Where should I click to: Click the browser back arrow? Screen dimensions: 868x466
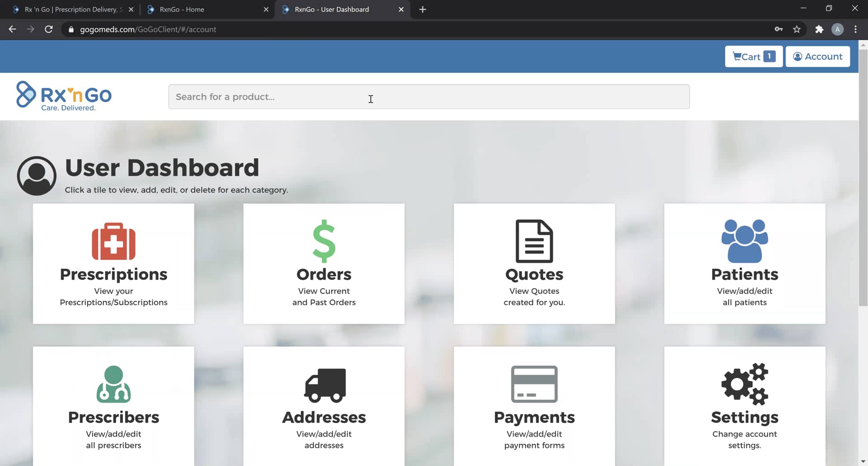(x=12, y=29)
